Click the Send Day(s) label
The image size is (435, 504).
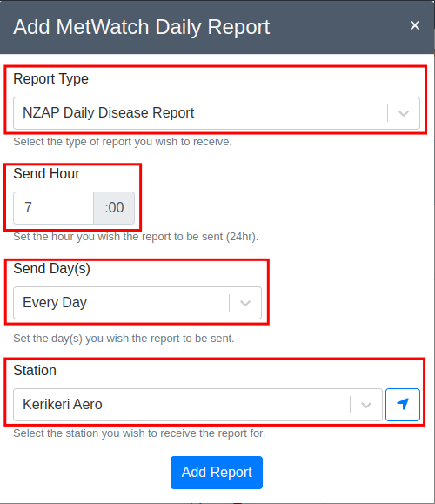51,269
